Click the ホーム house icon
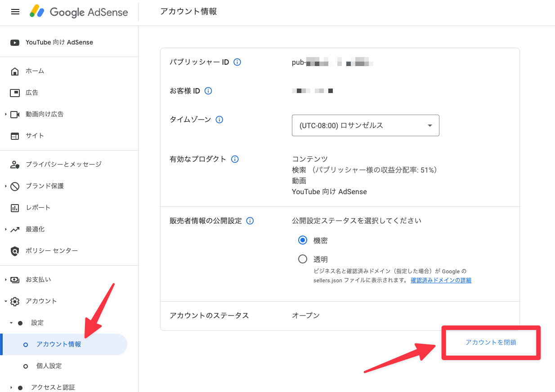This screenshot has height=392, width=555. click(15, 71)
